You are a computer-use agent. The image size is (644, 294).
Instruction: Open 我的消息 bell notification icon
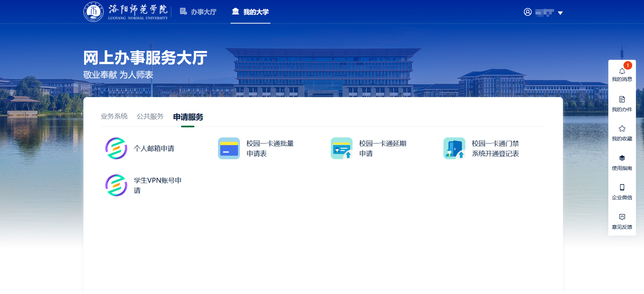click(x=622, y=71)
